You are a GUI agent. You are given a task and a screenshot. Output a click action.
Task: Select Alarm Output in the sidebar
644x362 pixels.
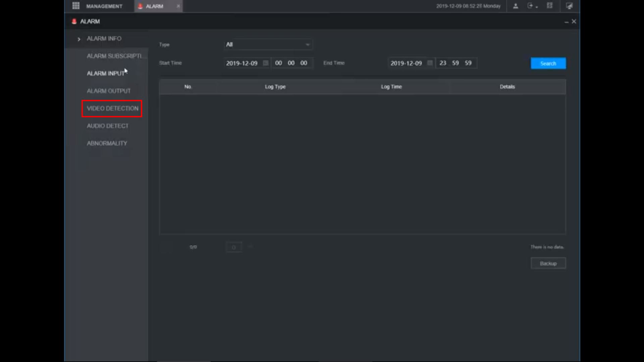pos(109,91)
